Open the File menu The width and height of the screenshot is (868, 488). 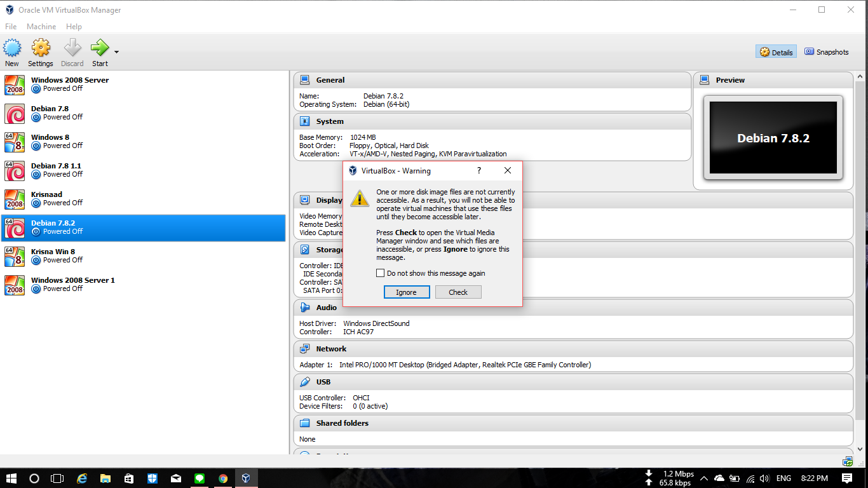11,27
